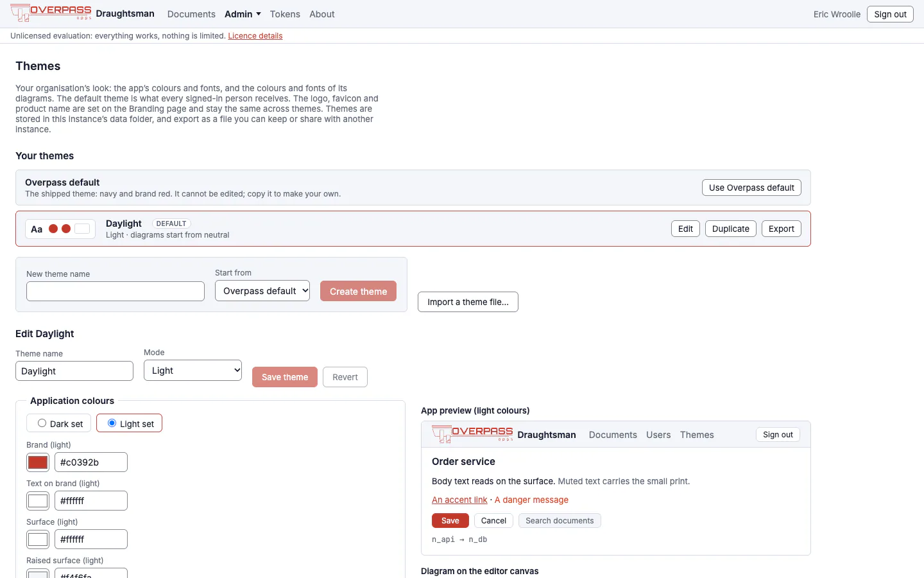Click Documents in the app preview nav
924x578 pixels.
tap(613, 435)
